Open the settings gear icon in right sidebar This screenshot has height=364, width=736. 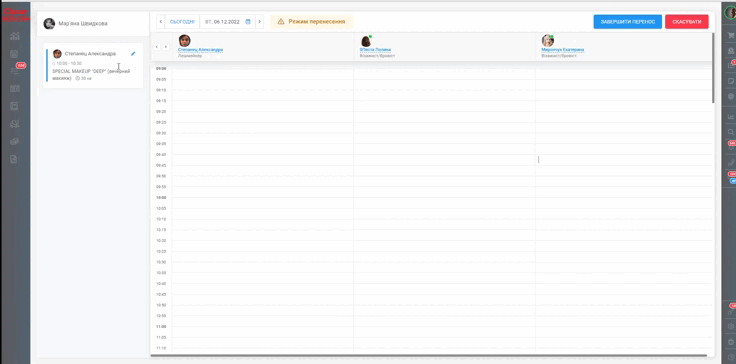731,326
